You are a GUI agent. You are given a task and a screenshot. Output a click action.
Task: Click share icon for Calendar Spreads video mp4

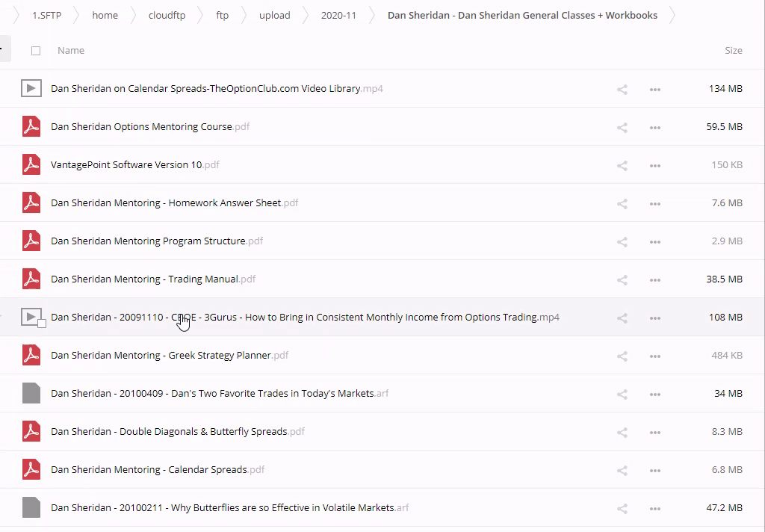pos(622,89)
